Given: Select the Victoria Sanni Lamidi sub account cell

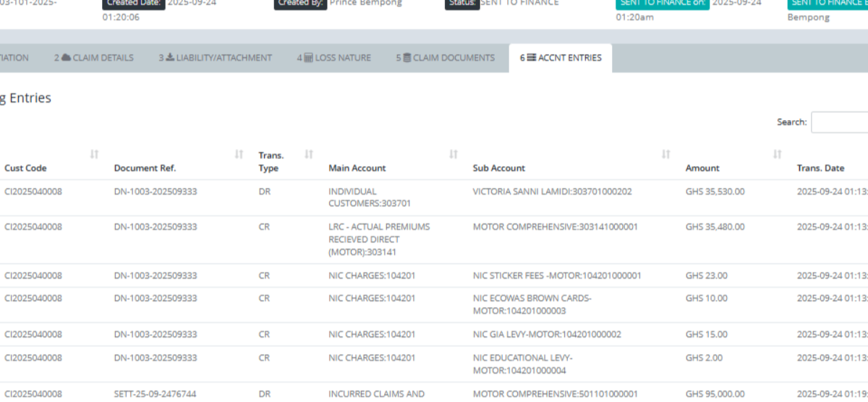Looking at the screenshot, I should 552,192.
